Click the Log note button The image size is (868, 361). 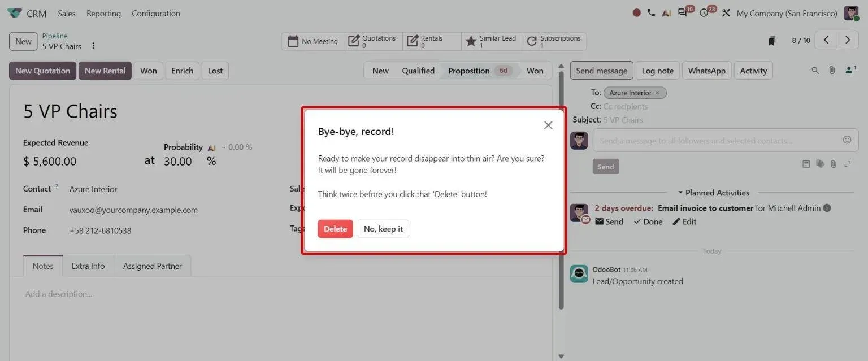tap(657, 71)
